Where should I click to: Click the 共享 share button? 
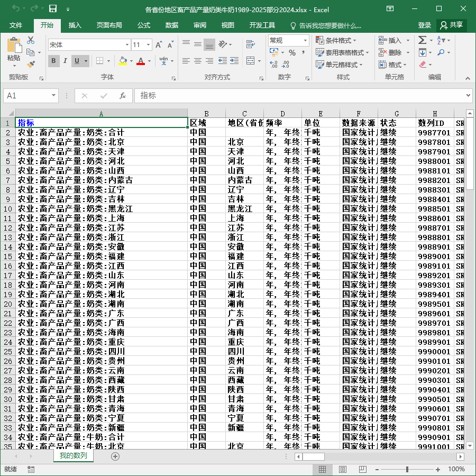pos(452,25)
